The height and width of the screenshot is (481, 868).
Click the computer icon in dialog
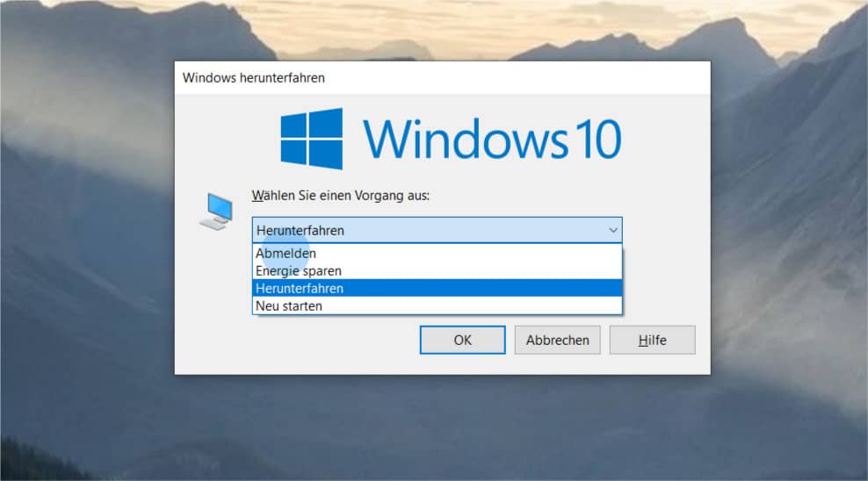(x=216, y=212)
